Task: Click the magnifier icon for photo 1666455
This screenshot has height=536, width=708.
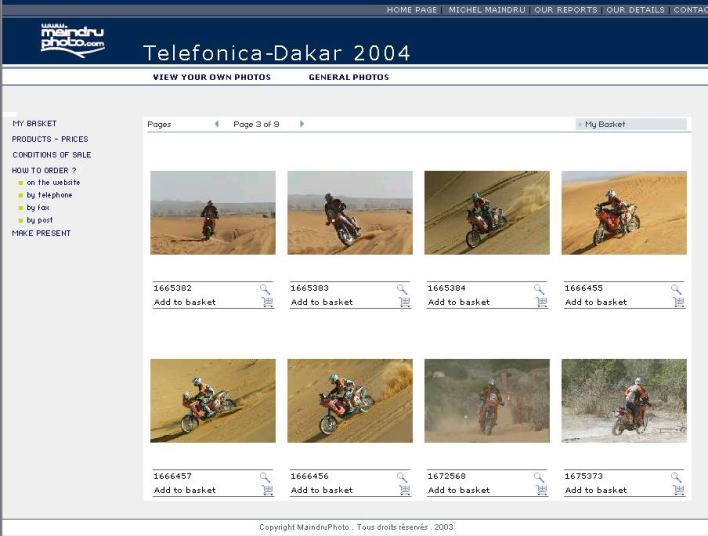Action: coord(676,289)
